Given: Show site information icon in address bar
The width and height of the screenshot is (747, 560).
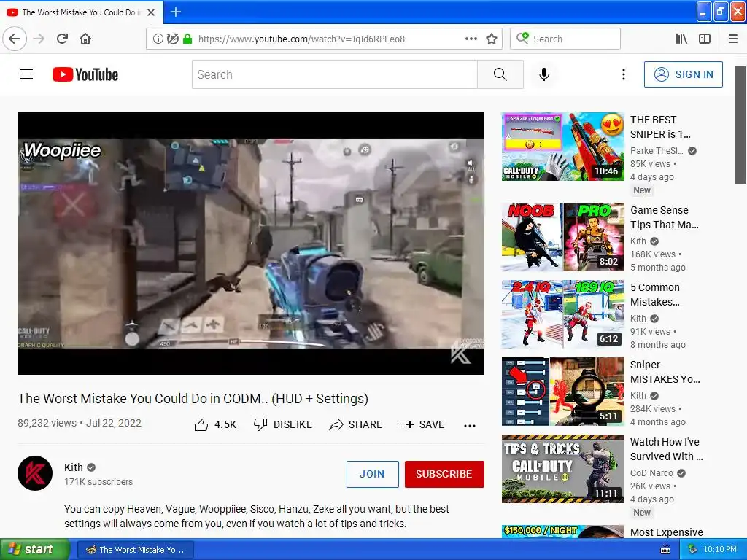Looking at the screenshot, I should (x=158, y=39).
